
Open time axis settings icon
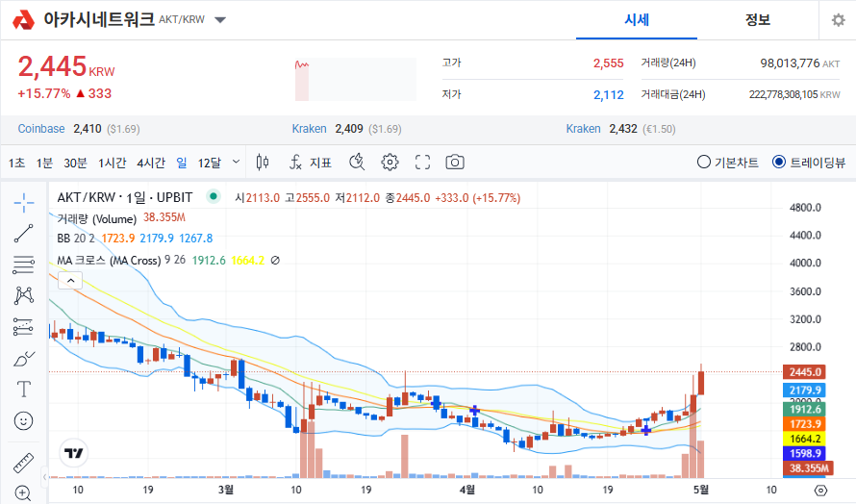820,490
